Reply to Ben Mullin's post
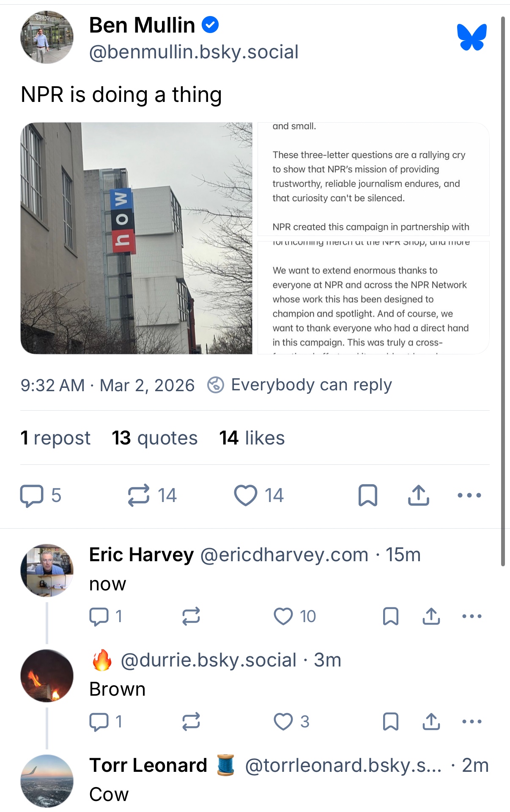Viewport: 510px width, 812px height. (41, 495)
